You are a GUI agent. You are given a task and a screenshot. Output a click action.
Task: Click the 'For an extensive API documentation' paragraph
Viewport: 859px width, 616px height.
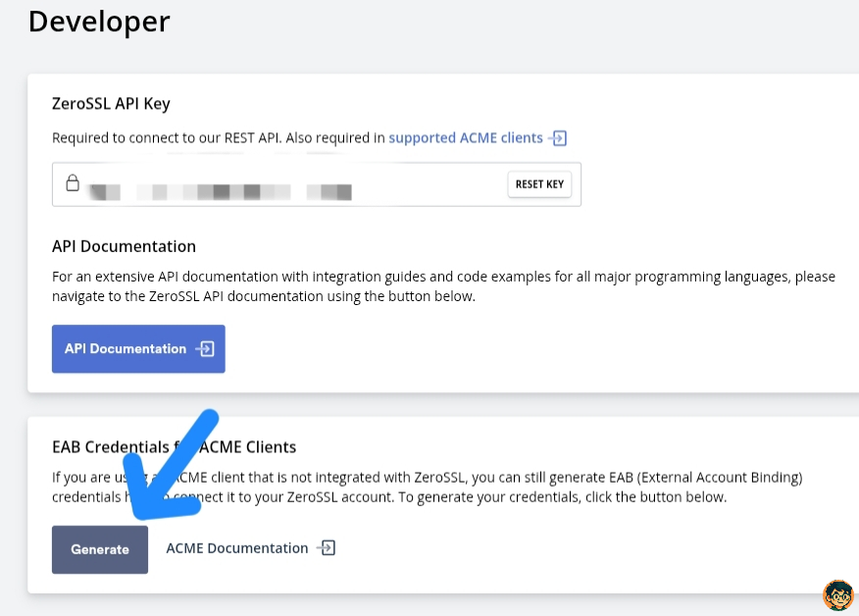click(444, 286)
